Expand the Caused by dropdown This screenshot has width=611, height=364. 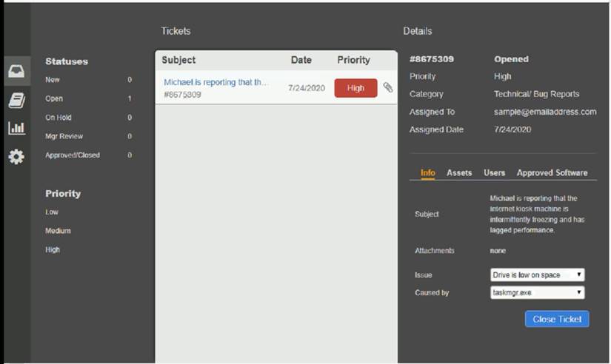coord(538,293)
